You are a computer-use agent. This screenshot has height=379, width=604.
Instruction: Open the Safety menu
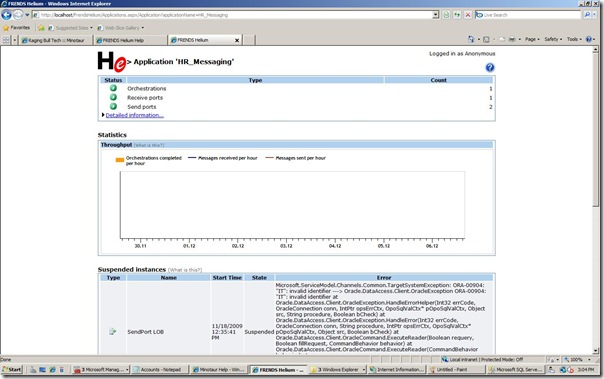[x=553, y=39]
